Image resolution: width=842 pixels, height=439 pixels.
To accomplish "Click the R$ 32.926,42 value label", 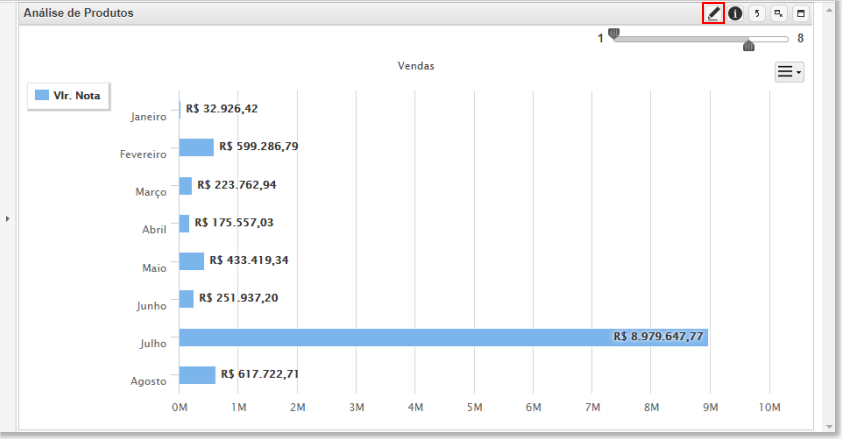I will pos(222,108).
